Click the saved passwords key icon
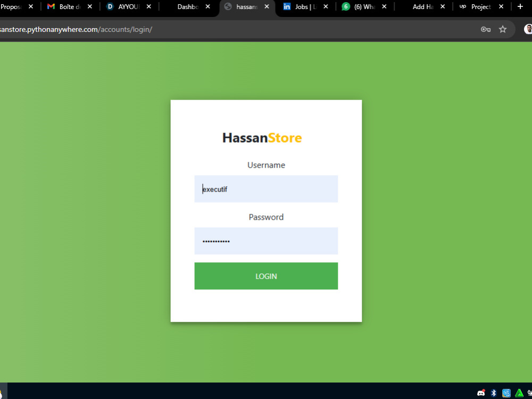 pyautogui.click(x=486, y=29)
